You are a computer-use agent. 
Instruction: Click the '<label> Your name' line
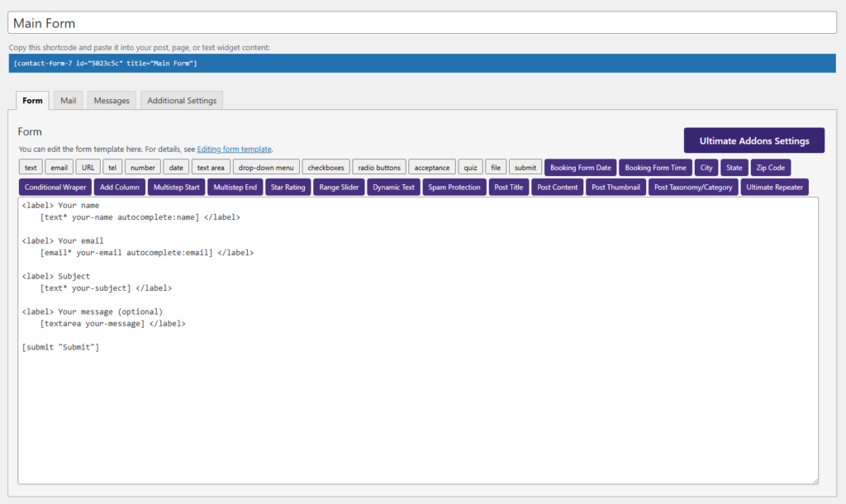point(60,205)
